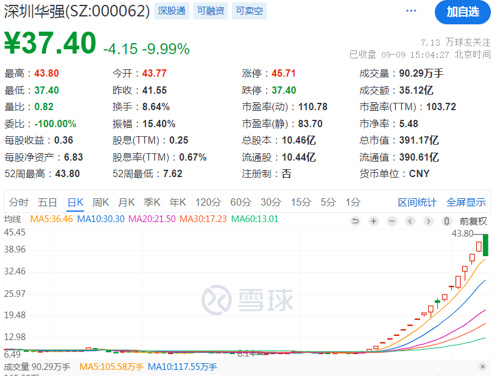This screenshot has width=500, height=376.
Task: Click the current price ¥37.40
Action: [50, 43]
